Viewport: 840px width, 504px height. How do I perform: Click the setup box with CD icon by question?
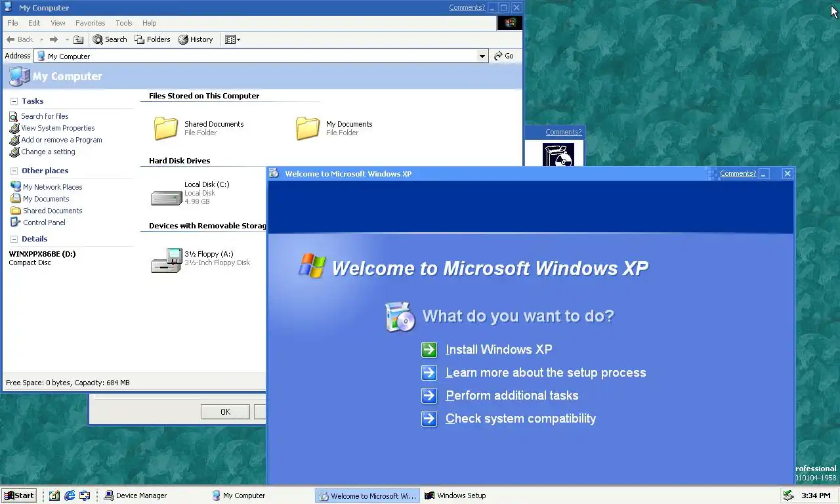(400, 316)
